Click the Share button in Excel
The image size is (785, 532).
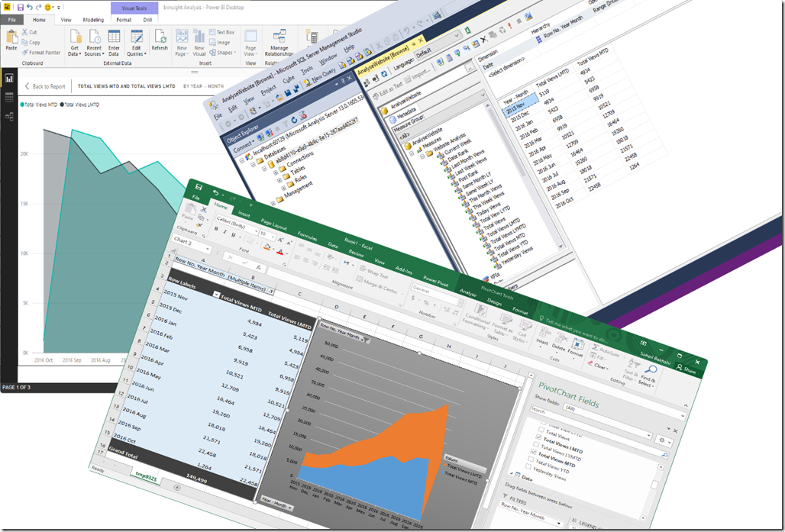click(x=686, y=367)
